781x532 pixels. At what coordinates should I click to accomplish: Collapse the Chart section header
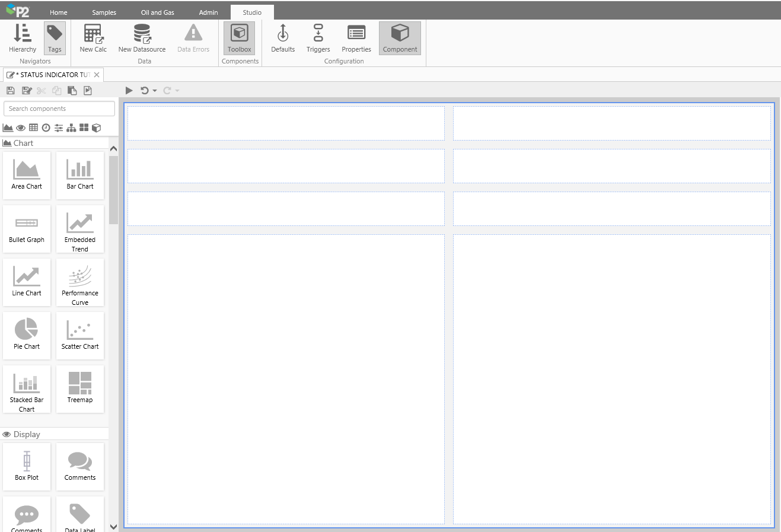(x=23, y=143)
